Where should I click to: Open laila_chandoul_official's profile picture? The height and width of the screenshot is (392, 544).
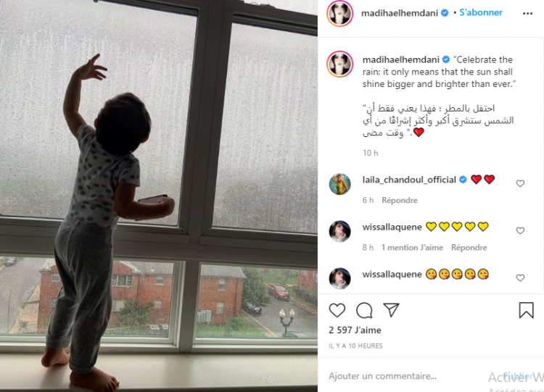coord(339,184)
